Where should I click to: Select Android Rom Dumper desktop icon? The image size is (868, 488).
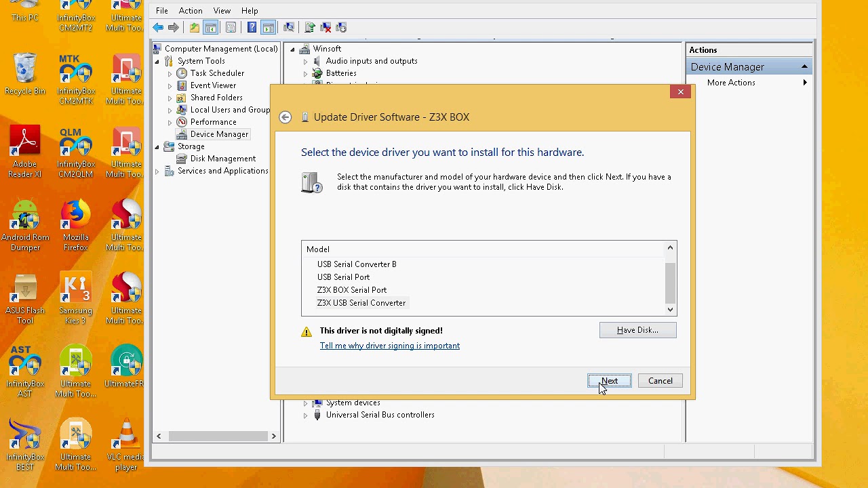pyautogui.click(x=25, y=225)
